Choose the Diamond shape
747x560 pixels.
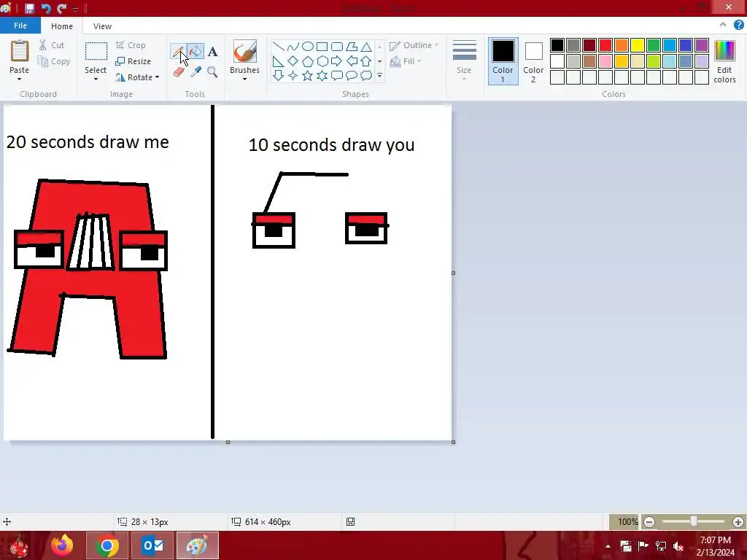pos(293,61)
